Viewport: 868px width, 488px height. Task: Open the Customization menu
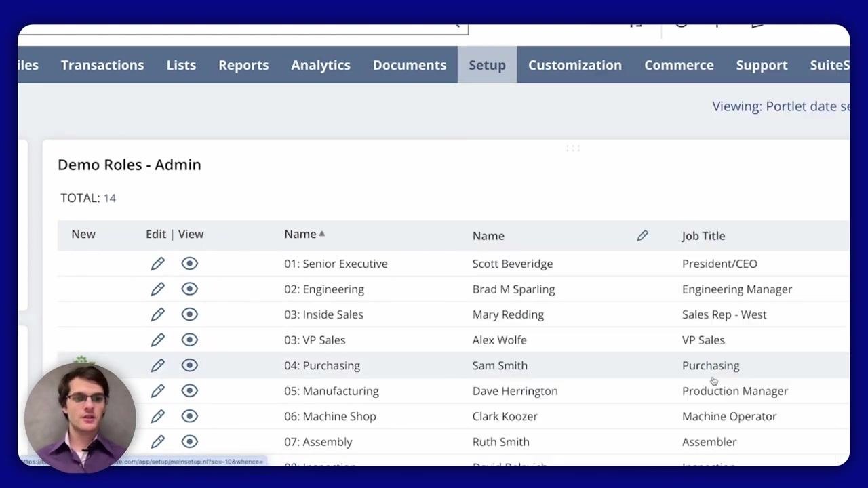pyautogui.click(x=575, y=65)
